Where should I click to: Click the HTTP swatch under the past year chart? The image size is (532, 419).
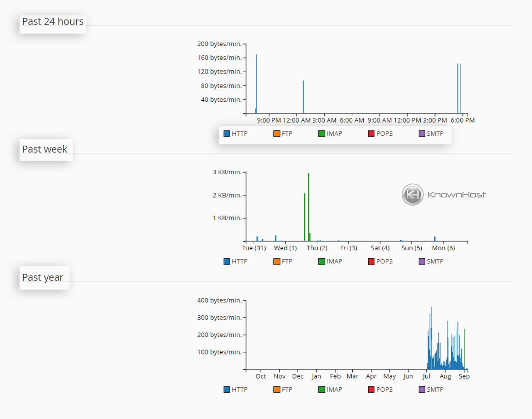coord(227,389)
